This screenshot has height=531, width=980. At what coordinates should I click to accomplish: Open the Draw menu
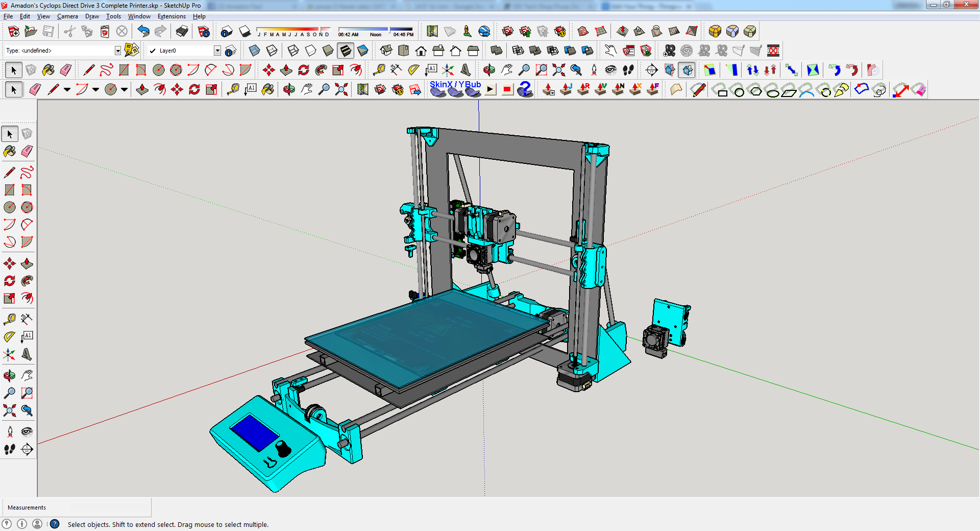tap(92, 16)
